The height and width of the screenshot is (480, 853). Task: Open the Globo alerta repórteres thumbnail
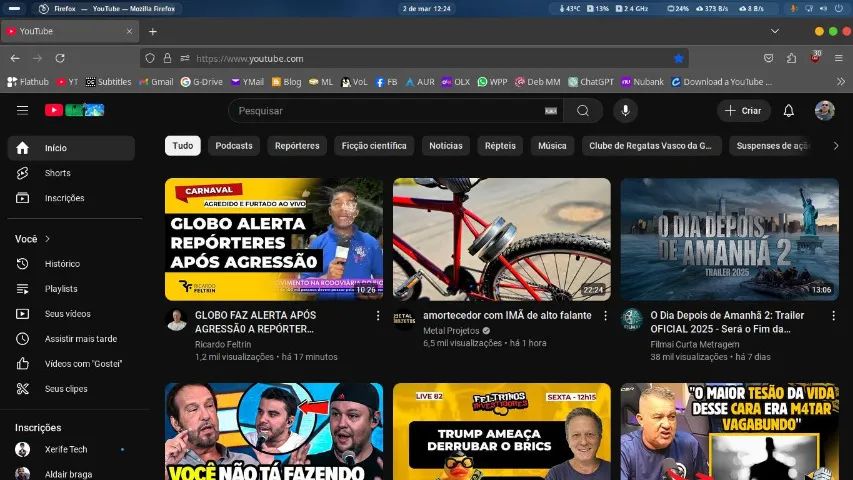point(274,239)
